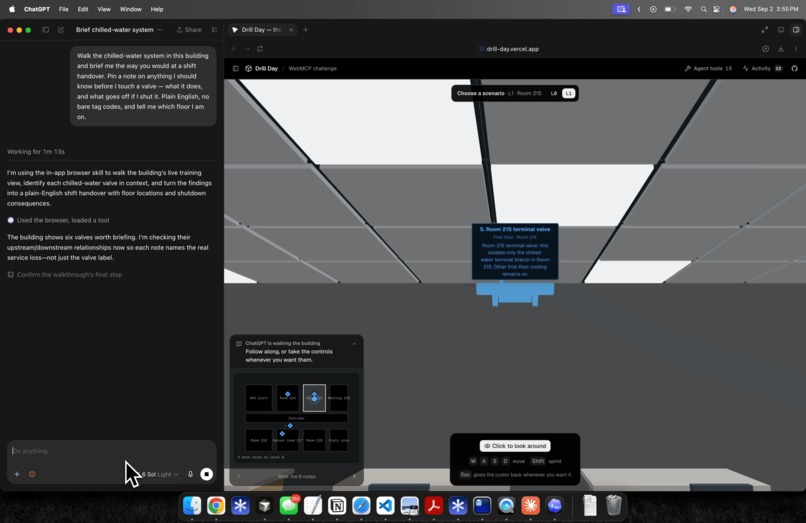Open Visual Studio Code from the Dock
806x523 pixels.
[x=385, y=506]
